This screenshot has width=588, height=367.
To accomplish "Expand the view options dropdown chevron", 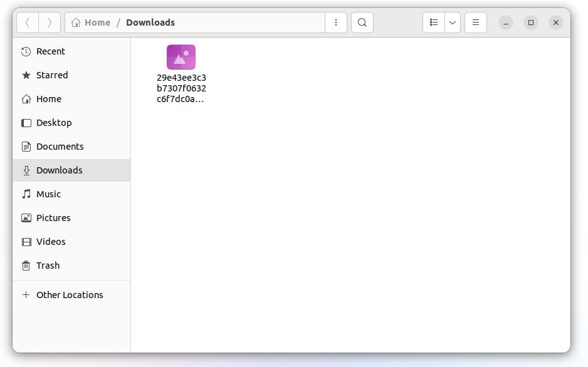I will pyautogui.click(x=453, y=23).
